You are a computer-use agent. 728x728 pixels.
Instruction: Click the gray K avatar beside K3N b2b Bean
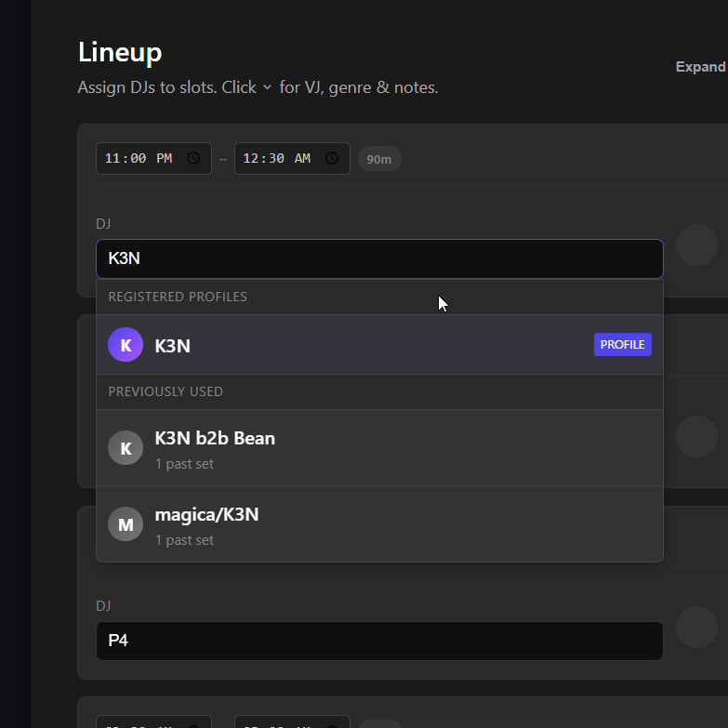click(126, 448)
